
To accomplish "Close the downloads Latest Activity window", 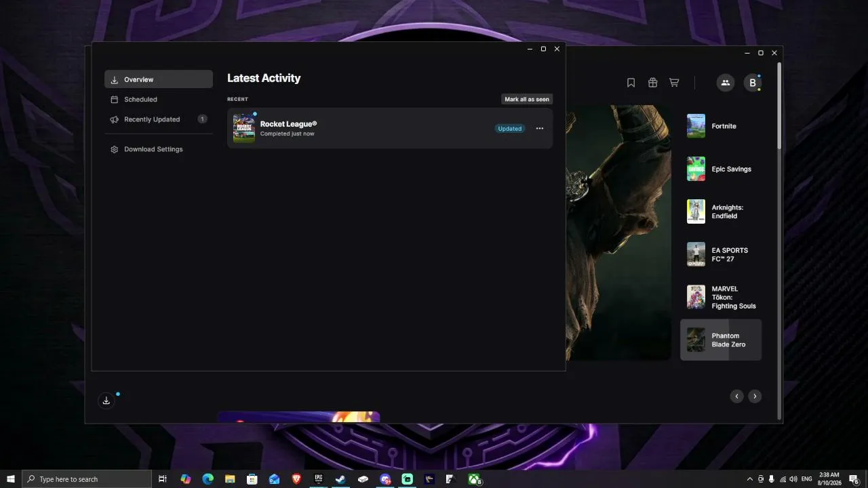I will 557,49.
